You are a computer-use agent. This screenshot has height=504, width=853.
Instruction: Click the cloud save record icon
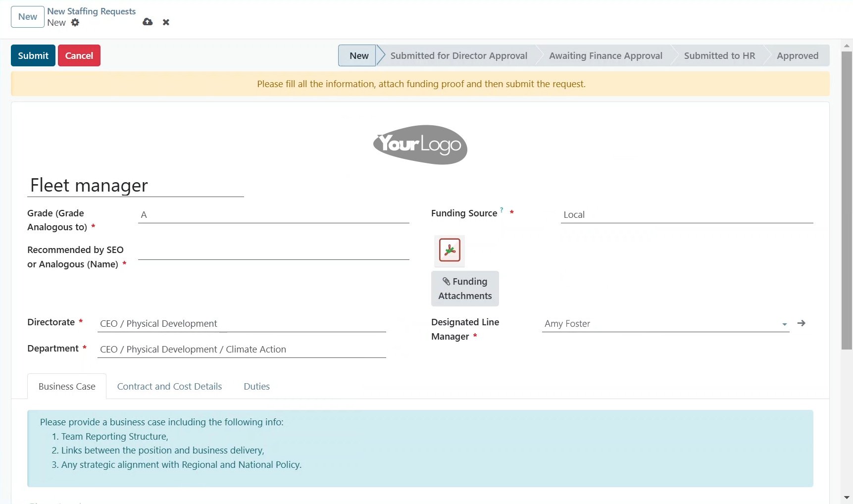[x=148, y=22]
